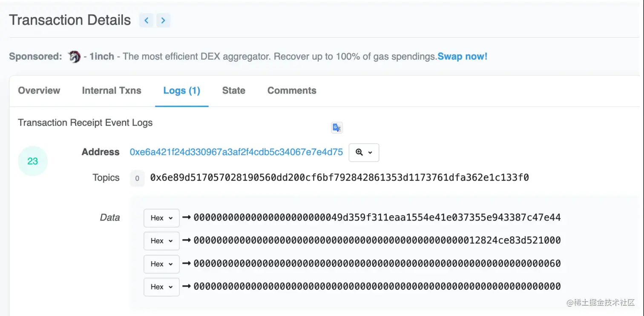
Task: Open the fourth Data row Hex dropdown
Action: (x=161, y=287)
